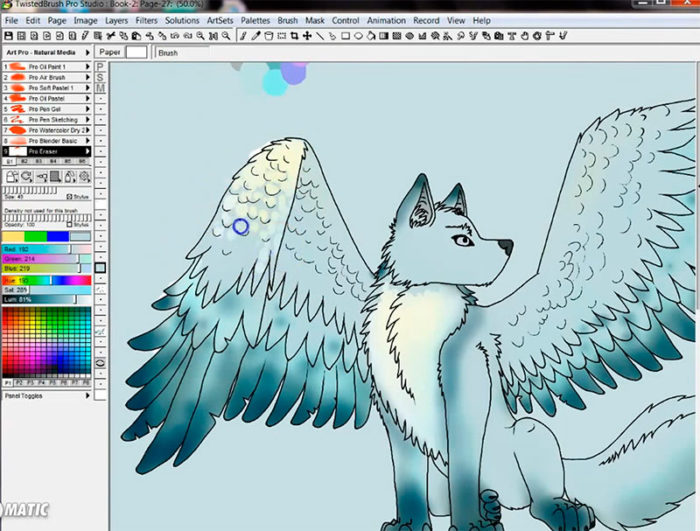Open the ArtSets menu
This screenshot has width=700, height=531.
pyautogui.click(x=220, y=21)
